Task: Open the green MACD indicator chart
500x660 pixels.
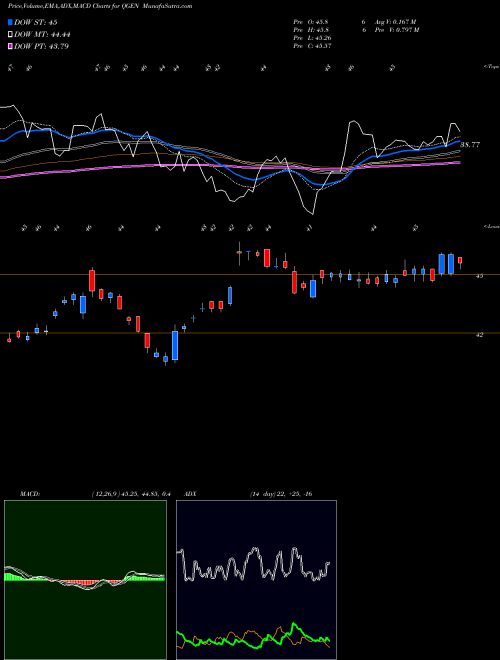Action: point(85,580)
